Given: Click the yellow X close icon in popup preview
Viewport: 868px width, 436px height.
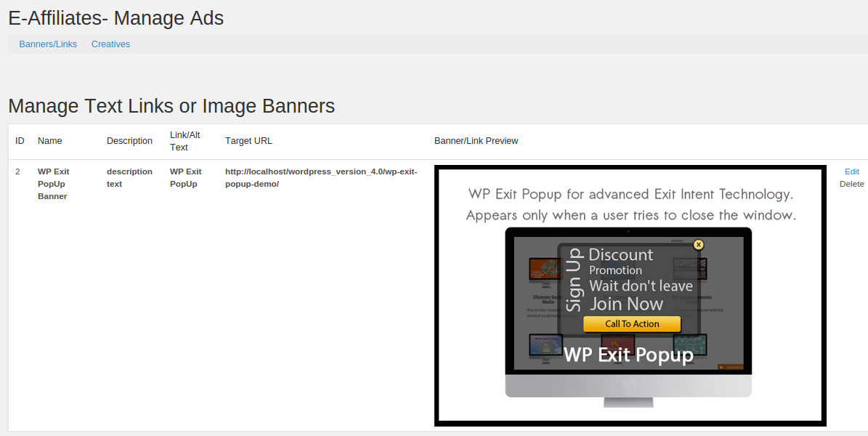Looking at the screenshot, I should (699, 244).
